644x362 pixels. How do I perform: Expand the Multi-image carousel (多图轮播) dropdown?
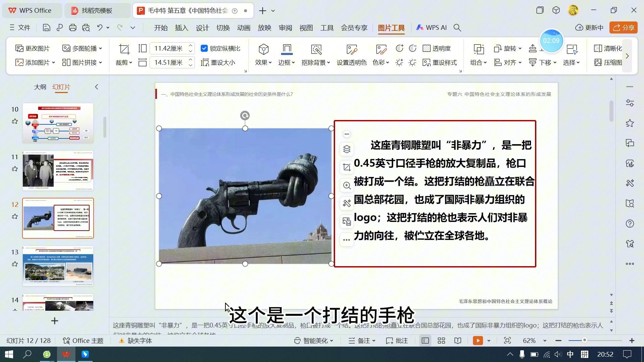pyautogui.click(x=101, y=49)
